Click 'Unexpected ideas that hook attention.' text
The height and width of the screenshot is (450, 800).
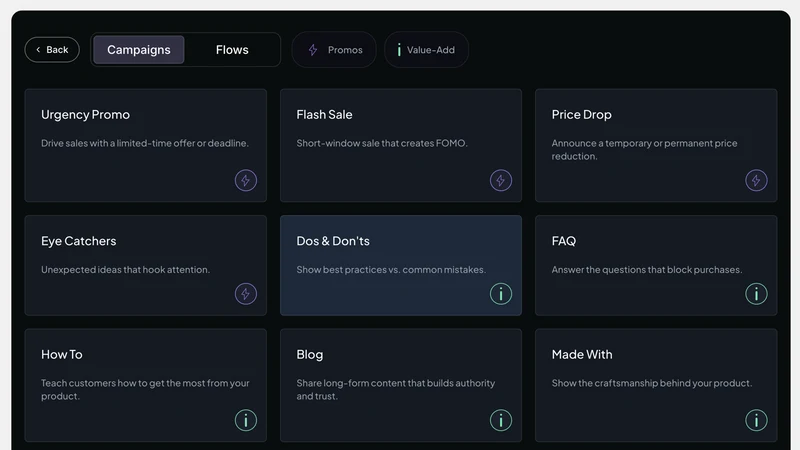(125, 269)
